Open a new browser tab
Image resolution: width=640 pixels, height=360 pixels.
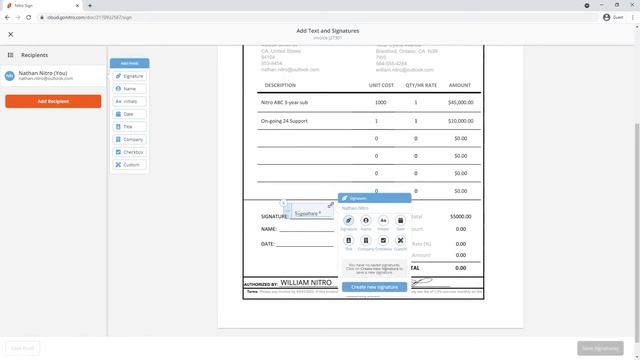click(x=90, y=6)
